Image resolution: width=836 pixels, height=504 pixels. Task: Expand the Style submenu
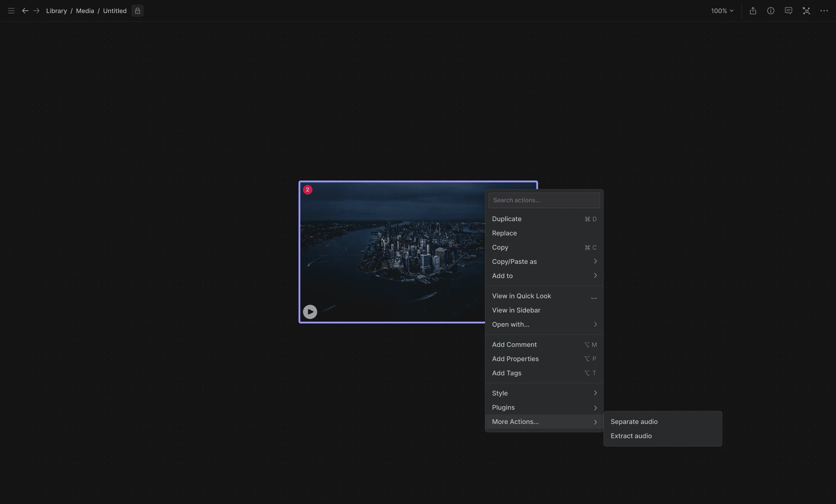[x=544, y=393]
